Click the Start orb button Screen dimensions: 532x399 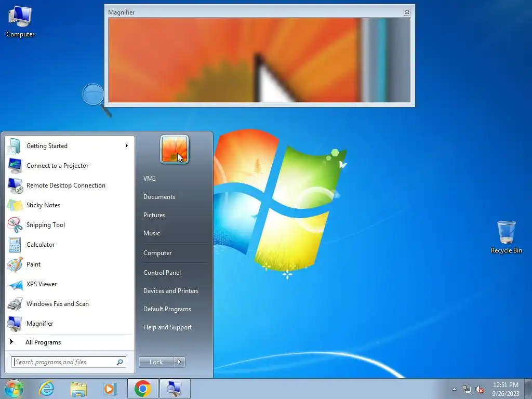13,389
